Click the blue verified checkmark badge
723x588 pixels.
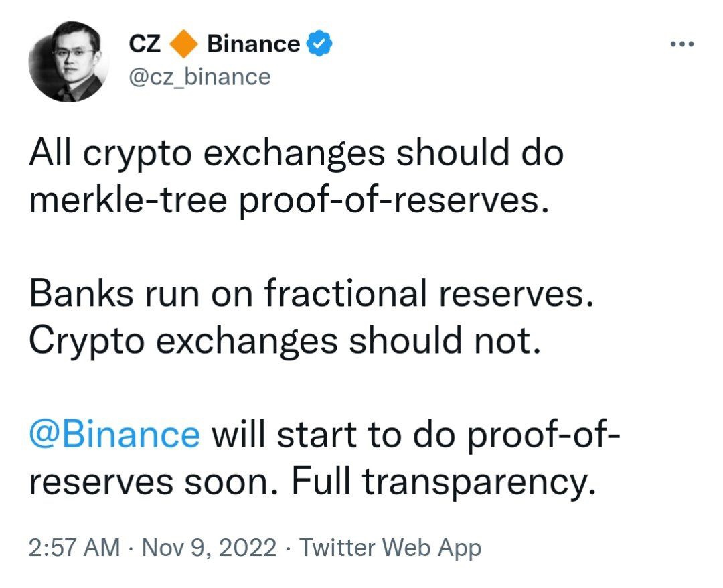319,44
